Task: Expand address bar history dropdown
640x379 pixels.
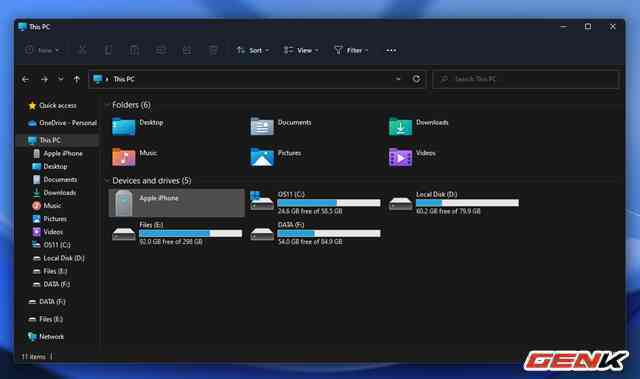Action: point(398,79)
